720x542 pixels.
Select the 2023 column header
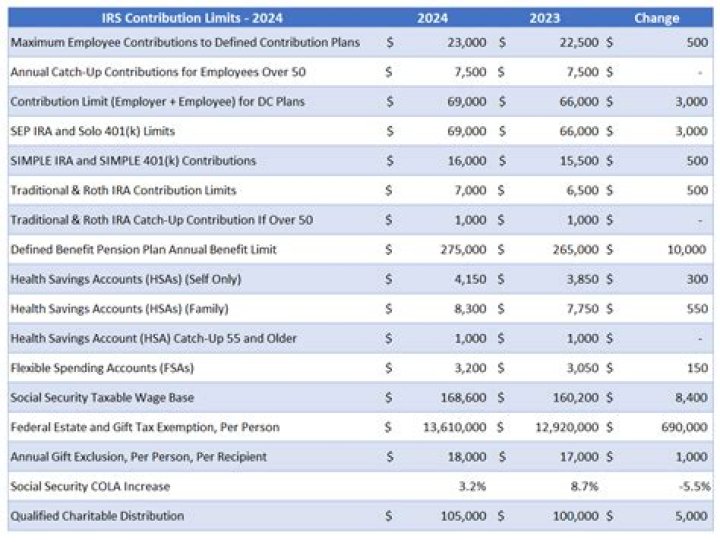[545, 18]
